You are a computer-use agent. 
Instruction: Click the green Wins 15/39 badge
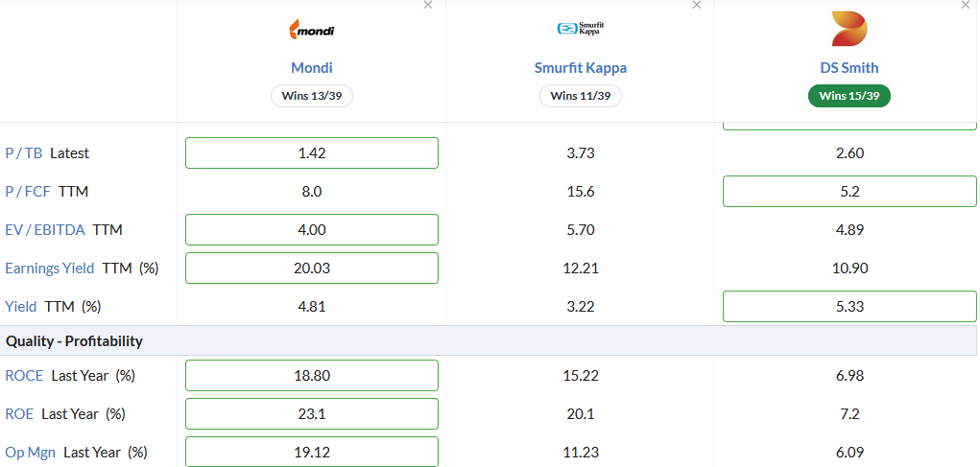coord(849,96)
